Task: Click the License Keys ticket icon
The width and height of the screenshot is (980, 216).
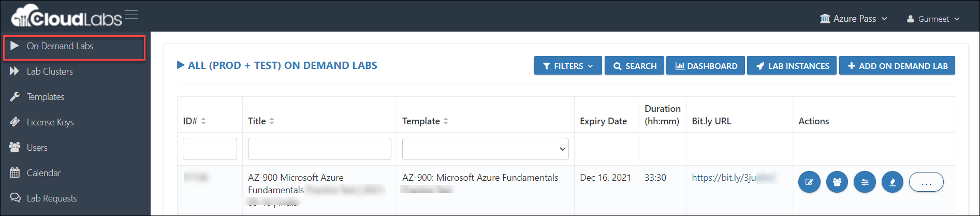Action: (x=14, y=122)
